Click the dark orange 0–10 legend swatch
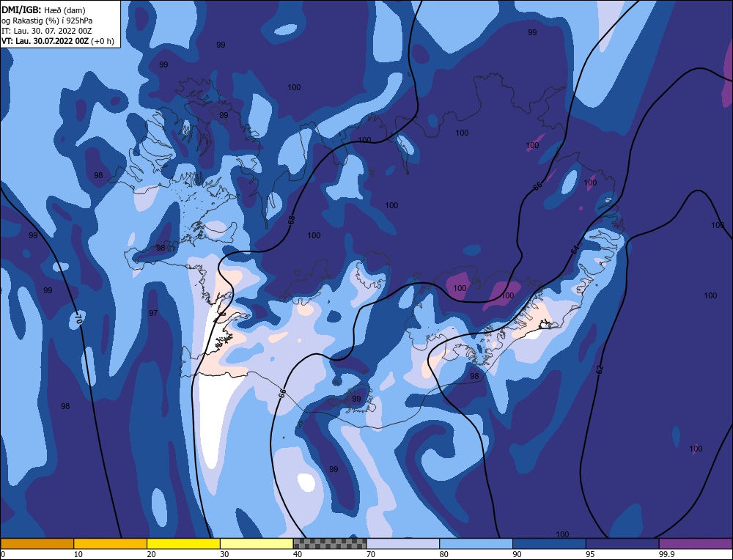733x560 pixels. (37, 543)
